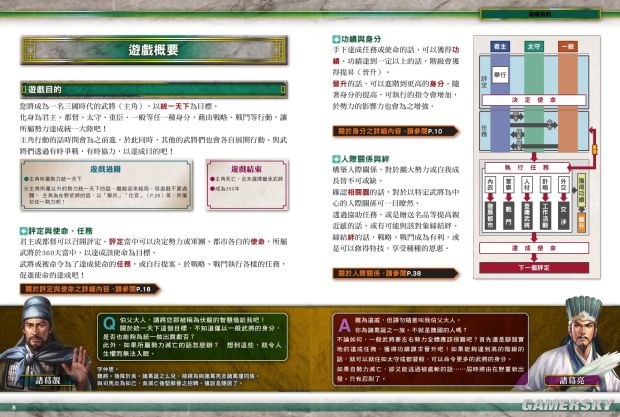
Task: Follow the 請參閱P.18 reference banner
Action: point(89,289)
